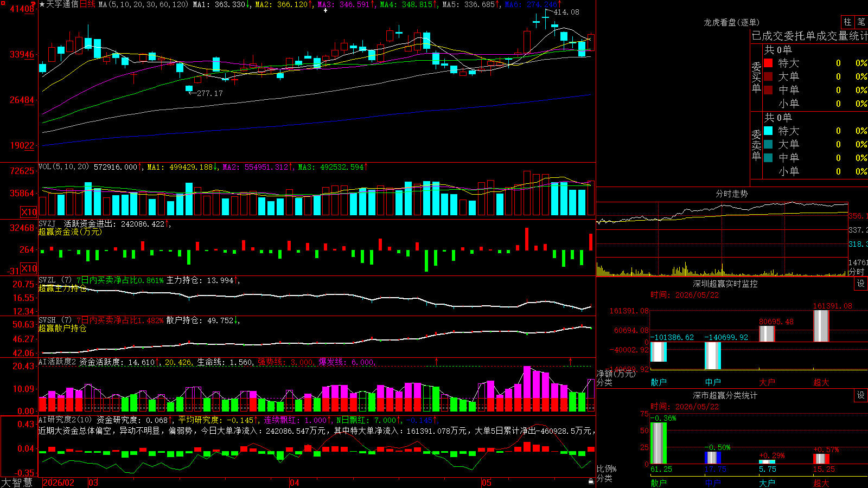Viewport: 868px width, 488px height.
Task: Click the 超大 15.25 bar in 分类统计 chart
Action: (821, 459)
